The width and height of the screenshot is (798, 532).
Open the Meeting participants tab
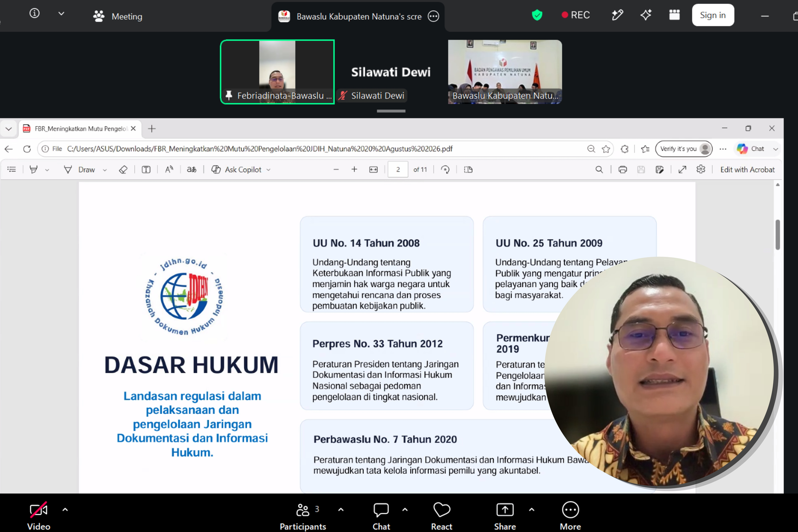pyautogui.click(x=117, y=16)
